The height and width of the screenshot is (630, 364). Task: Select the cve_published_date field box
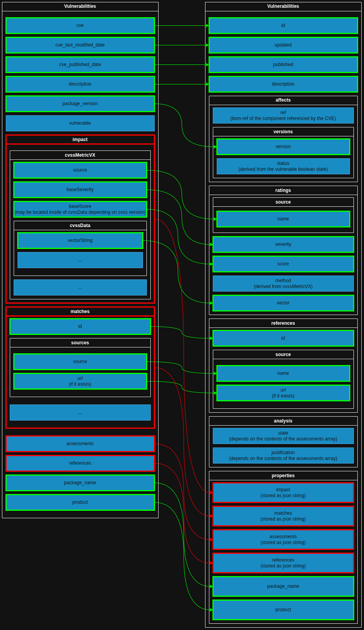coord(80,64)
